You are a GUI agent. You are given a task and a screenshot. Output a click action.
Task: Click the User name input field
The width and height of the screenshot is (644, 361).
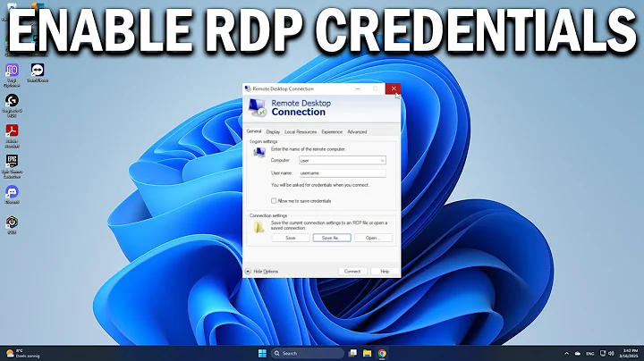coord(343,173)
